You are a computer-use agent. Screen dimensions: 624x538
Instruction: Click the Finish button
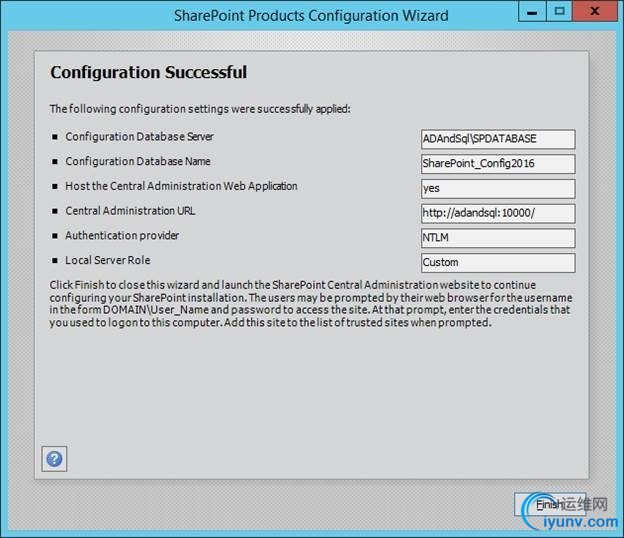(550, 504)
